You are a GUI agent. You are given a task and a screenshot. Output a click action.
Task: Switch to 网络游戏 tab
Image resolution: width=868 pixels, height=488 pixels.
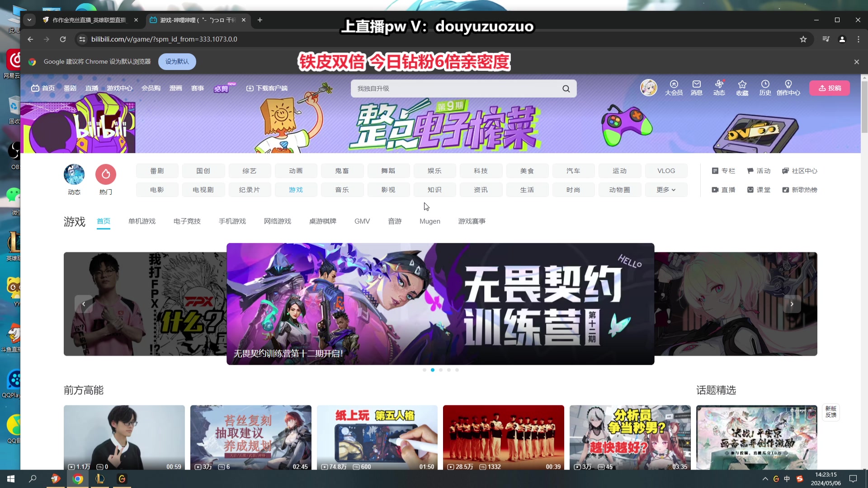(278, 221)
